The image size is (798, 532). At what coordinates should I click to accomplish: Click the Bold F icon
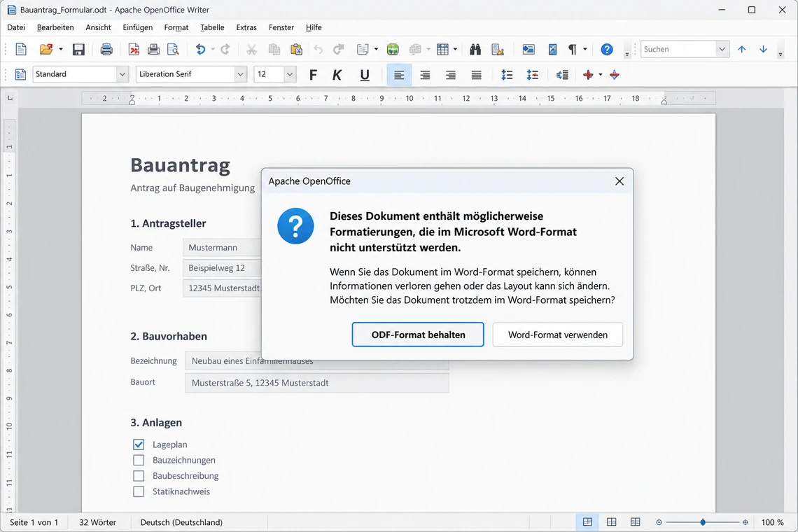click(x=313, y=75)
